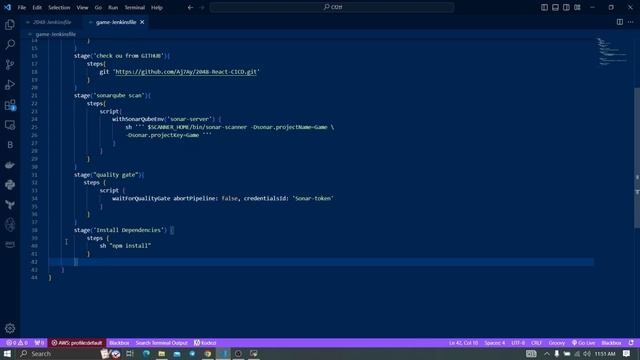Open the Run and Debug view
Viewport: 640px width, 360px height.
point(10,84)
